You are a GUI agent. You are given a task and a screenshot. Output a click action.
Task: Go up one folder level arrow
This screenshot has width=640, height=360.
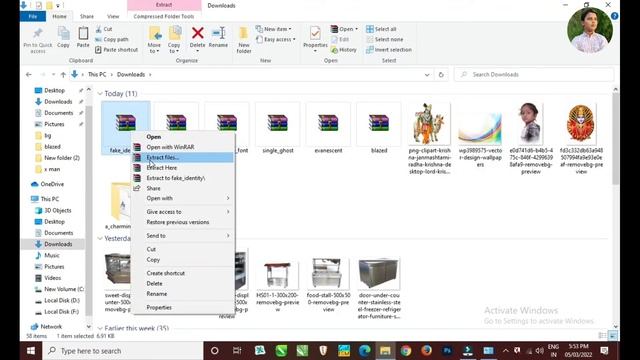63,75
